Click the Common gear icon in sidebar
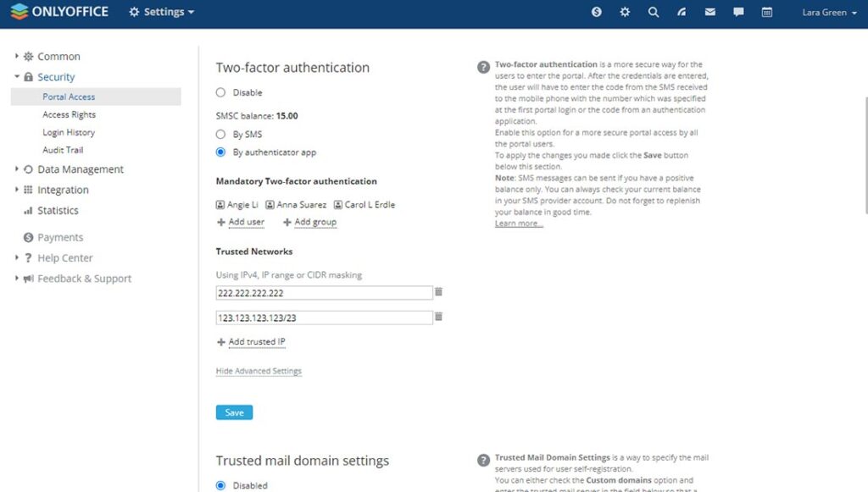Screen dimensions: 868x492 28,57
